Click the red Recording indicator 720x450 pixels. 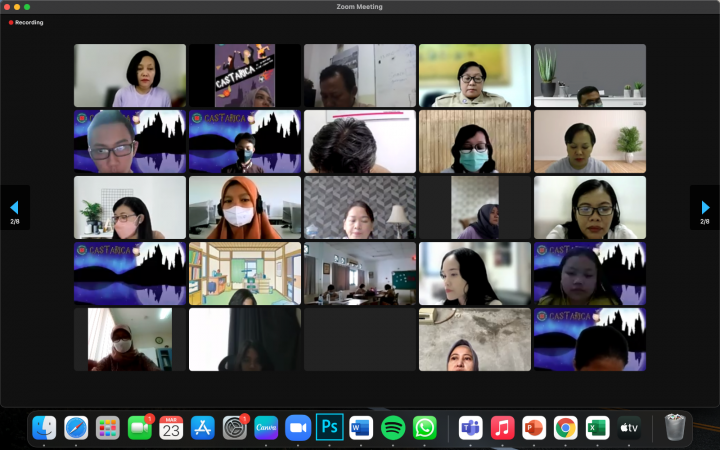tap(27, 22)
